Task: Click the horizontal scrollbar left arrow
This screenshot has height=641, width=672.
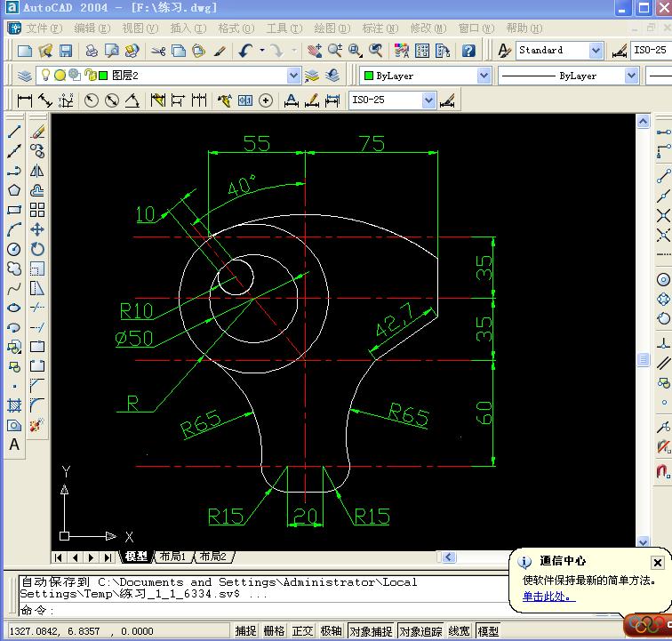Action: tap(448, 557)
